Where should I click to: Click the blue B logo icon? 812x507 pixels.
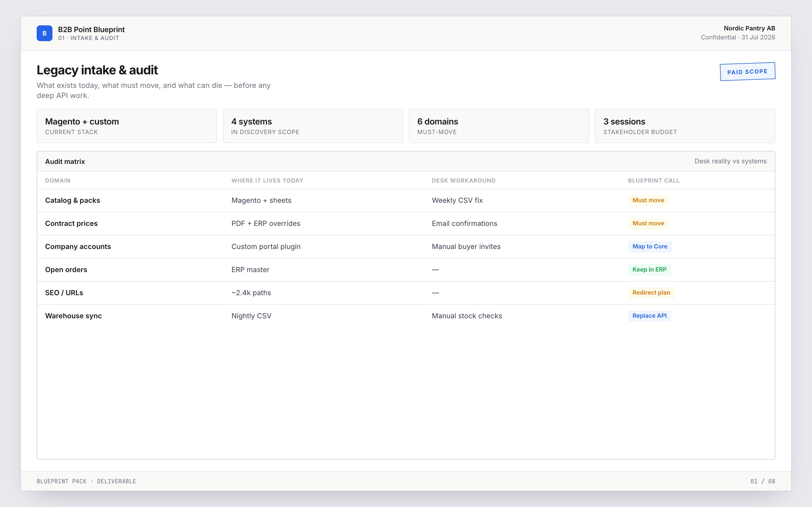(x=44, y=33)
